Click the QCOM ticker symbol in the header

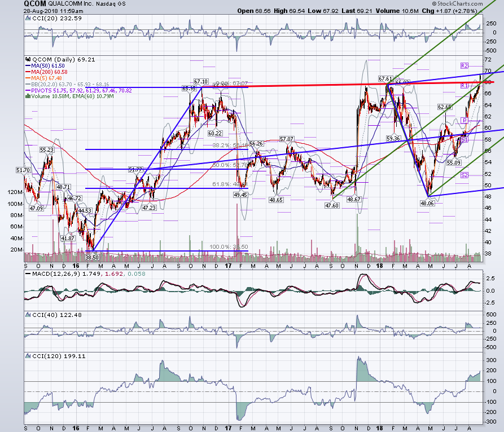(x=35, y=4)
